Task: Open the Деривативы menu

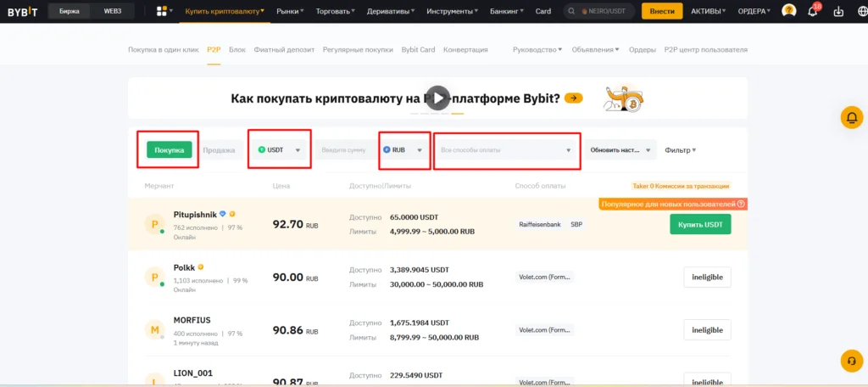Action: click(391, 11)
